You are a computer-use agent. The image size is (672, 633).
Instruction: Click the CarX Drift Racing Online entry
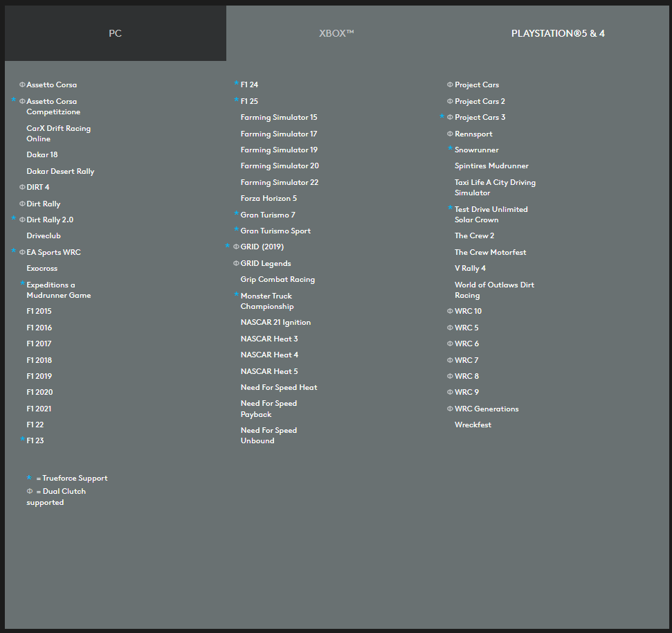58,133
